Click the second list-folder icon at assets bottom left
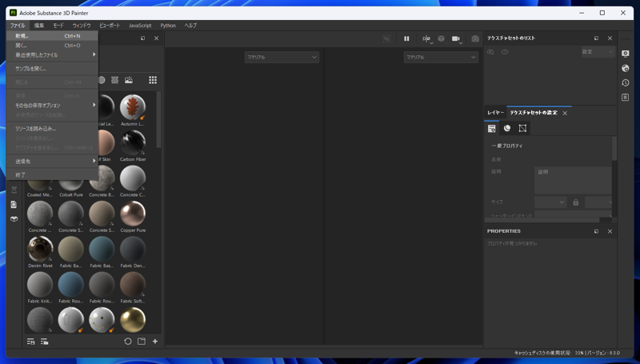The width and height of the screenshot is (640, 364). pyautogui.click(x=45, y=342)
